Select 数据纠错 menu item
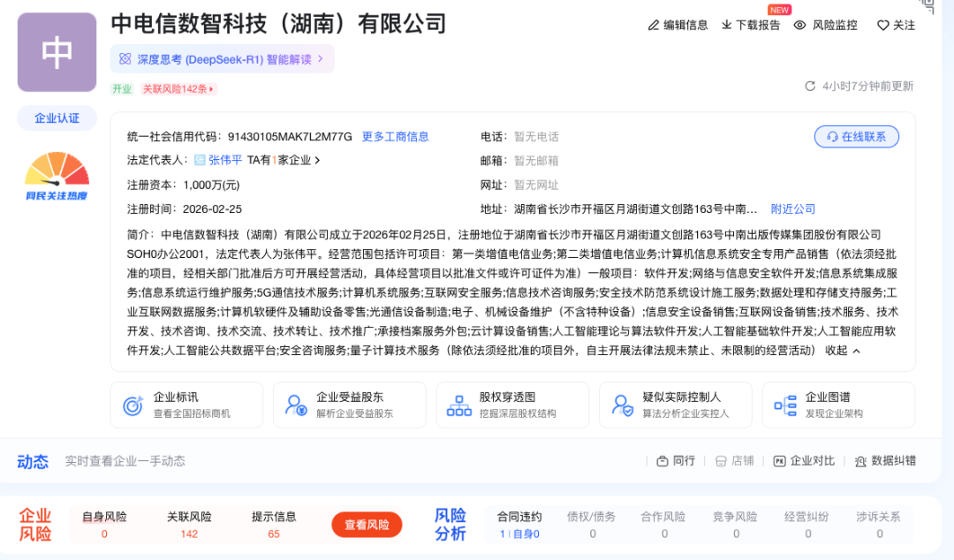The image size is (954, 560). click(x=884, y=461)
